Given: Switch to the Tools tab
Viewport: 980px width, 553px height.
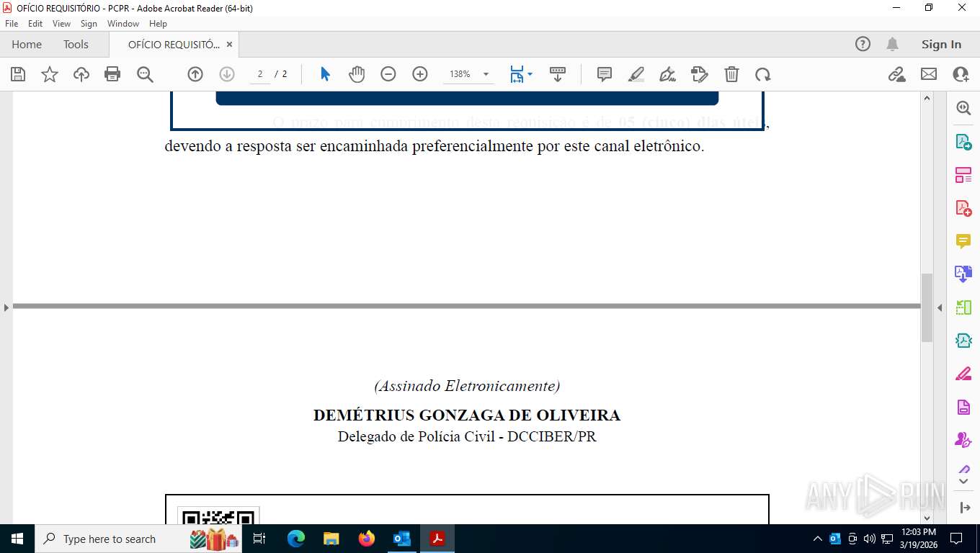Looking at the screenshot, I should tap(76, 44).
